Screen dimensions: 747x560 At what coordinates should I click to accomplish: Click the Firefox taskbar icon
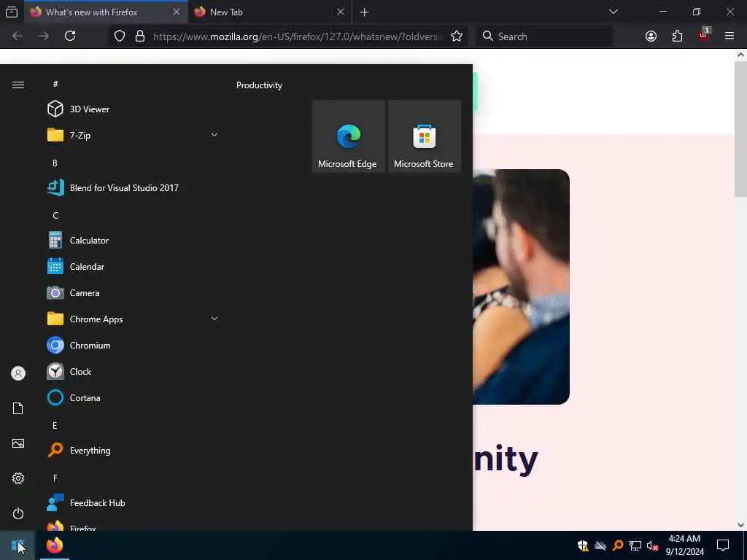[55, 545]
